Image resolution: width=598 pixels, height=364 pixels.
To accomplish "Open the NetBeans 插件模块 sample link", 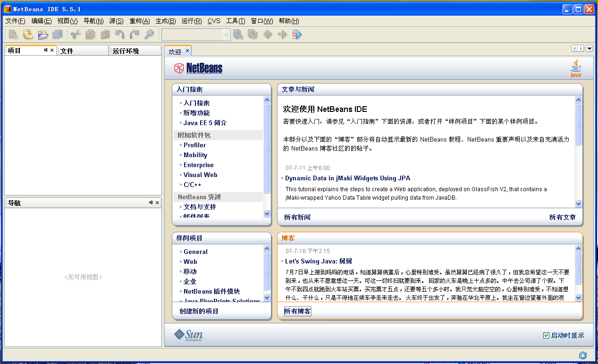I will (x=212, y=291).
